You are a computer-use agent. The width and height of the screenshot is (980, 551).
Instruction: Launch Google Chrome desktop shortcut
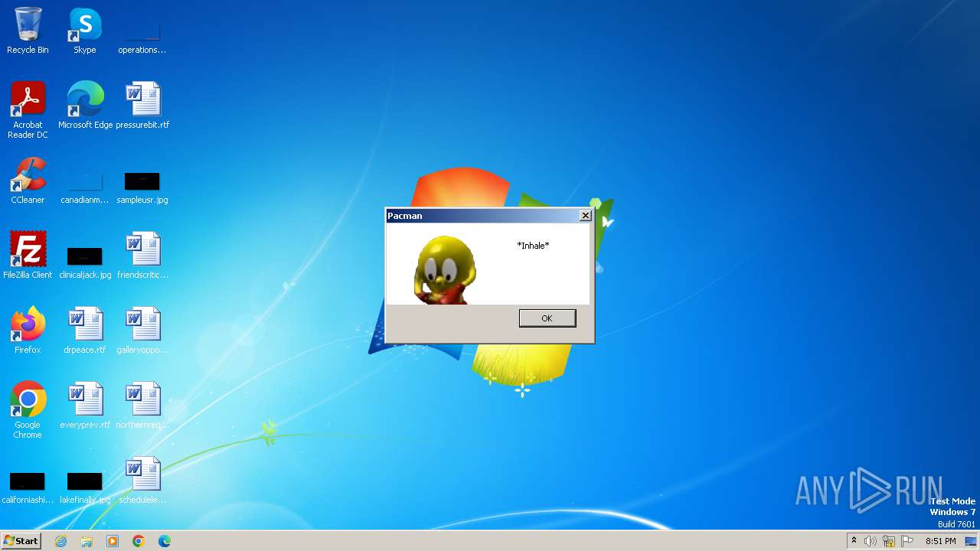coord(28,410)
